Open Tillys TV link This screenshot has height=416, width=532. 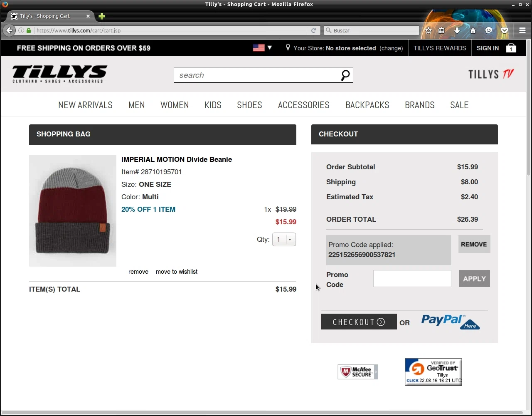(x=491, y=74)
